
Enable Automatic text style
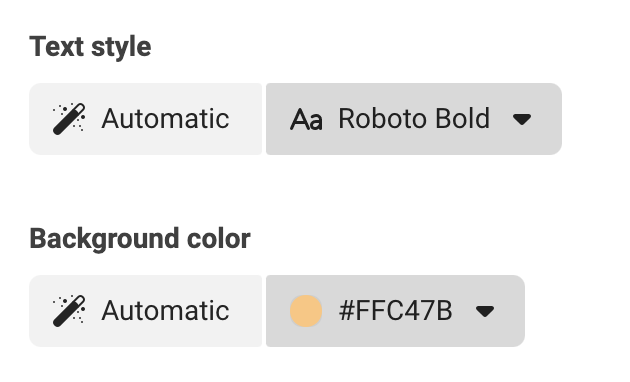(x=145, y=119)
